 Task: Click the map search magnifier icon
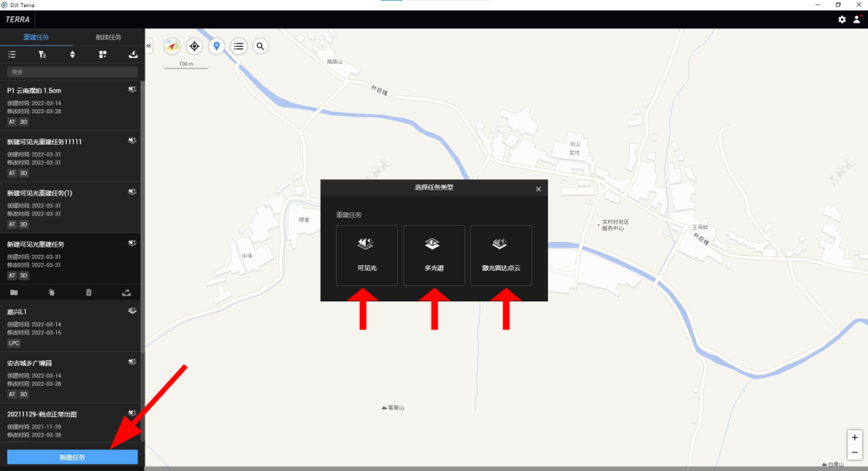[x=260, y=46]
